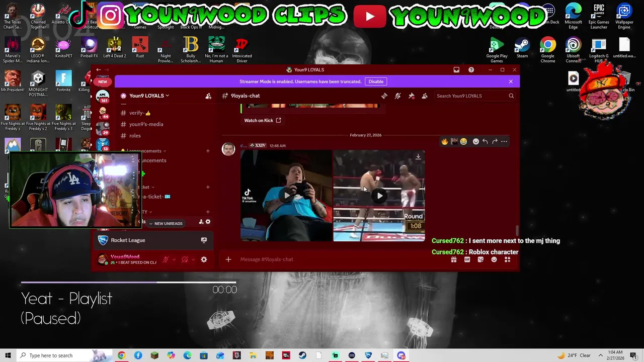Open Google Chrome desktop shortcut
The image size is (644, 362).
(x=548, y=50)
